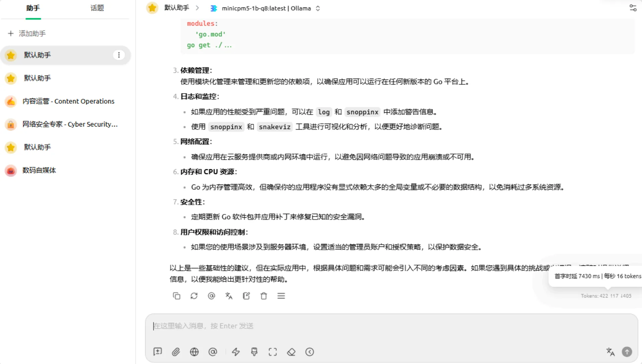
Task: Translate the message with translate icon
Action: pos(229,296)
